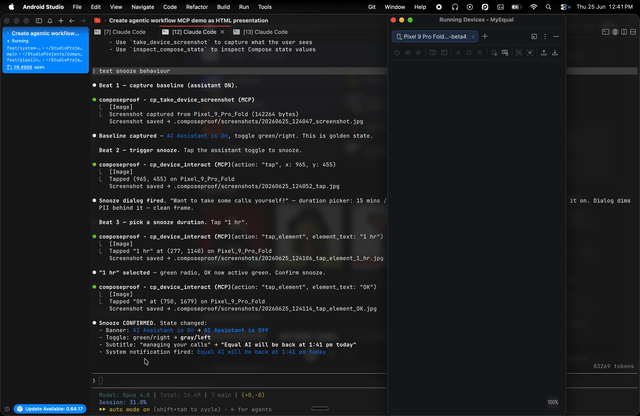Viewport: 640px width, 416px height.
Task: Click the round globe icon at top right
Action: [x=615, y=32]
